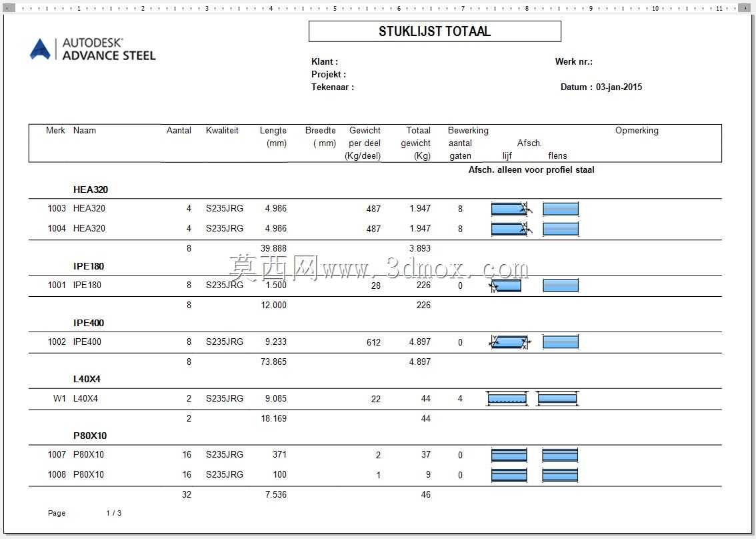Pick the flens image for mark 1007
The image size is (756, 539).
[x=560, y=455]
